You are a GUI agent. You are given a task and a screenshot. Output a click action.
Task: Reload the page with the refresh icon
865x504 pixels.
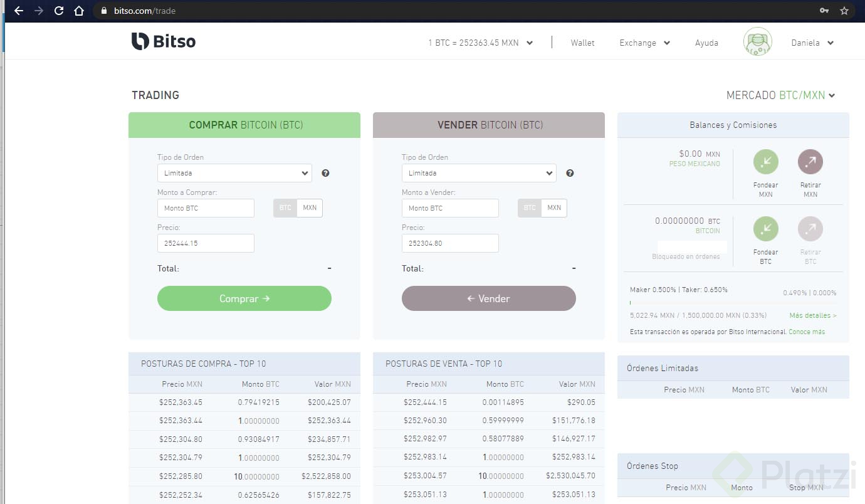click(59, 11)
